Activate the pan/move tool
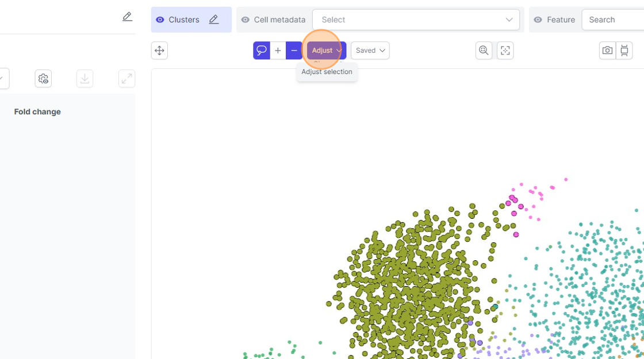 coord(159,51)
